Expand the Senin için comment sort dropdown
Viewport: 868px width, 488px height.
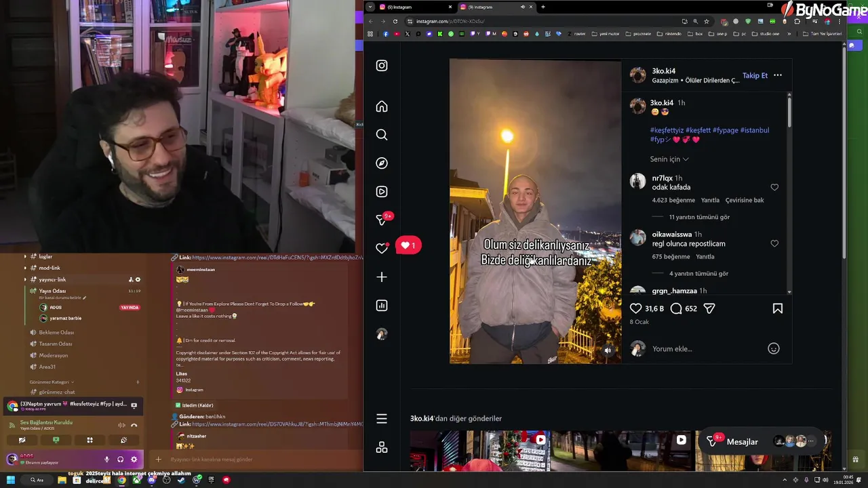tap(669, 159)
